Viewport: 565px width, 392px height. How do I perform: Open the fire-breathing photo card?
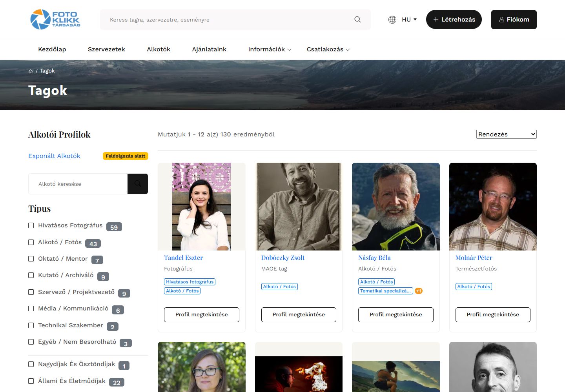tap(299, 367)
